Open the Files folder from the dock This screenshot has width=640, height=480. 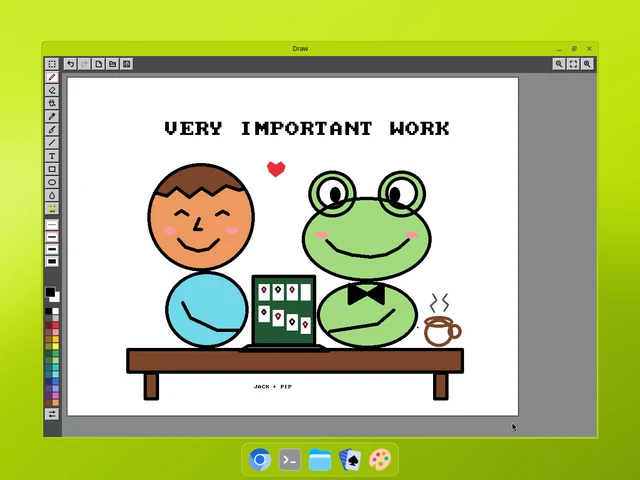320,460
